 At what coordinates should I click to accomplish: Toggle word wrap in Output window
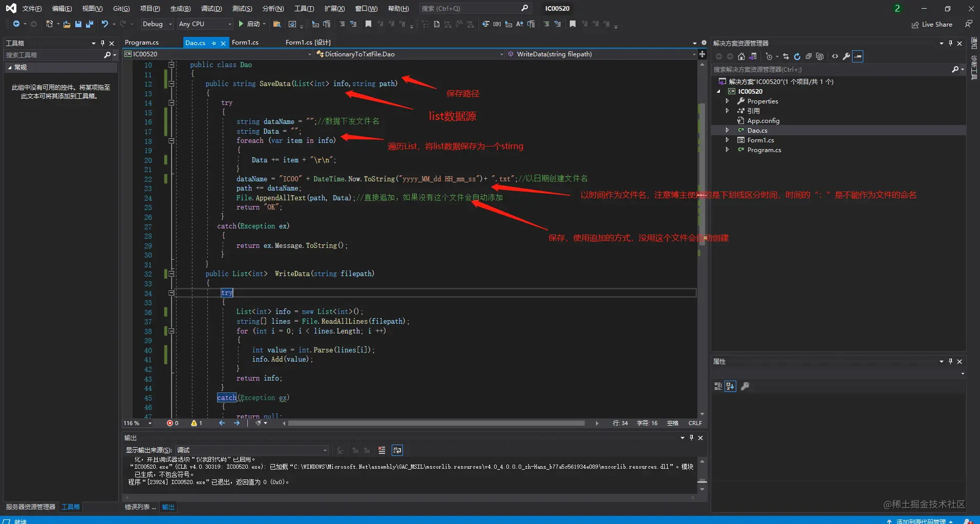[397, 450]
